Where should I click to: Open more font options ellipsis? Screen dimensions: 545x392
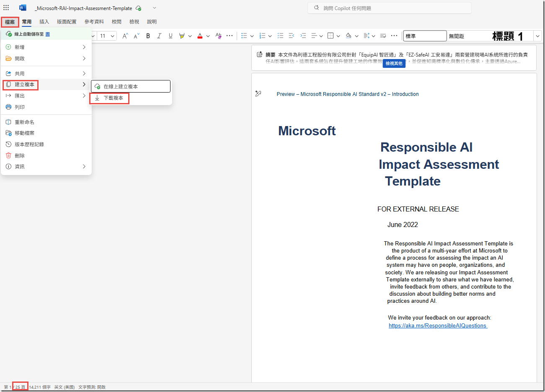point(230,36)
